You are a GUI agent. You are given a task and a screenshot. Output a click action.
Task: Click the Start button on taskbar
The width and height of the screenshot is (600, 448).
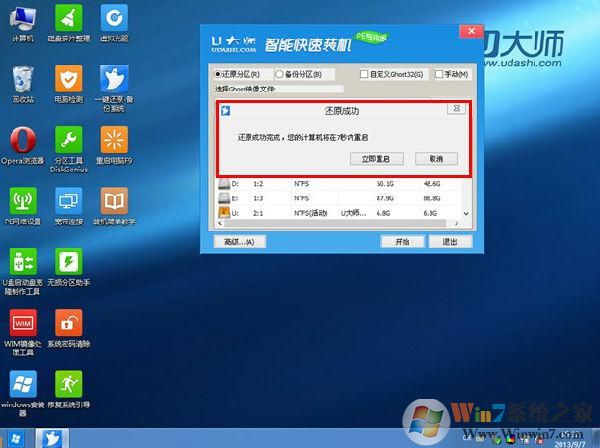tap(16, 438)
